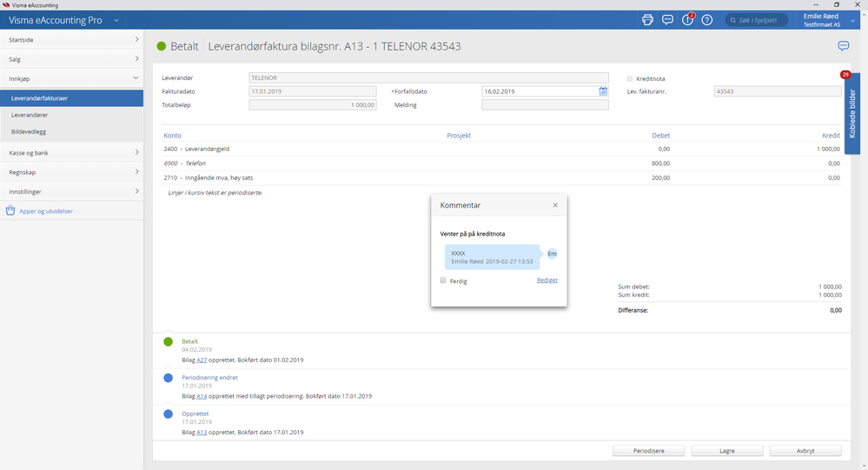868x470 pixels.
Task: Mark the comment as Ferdig
Action: pyautogui.click(x=443, y=281)
